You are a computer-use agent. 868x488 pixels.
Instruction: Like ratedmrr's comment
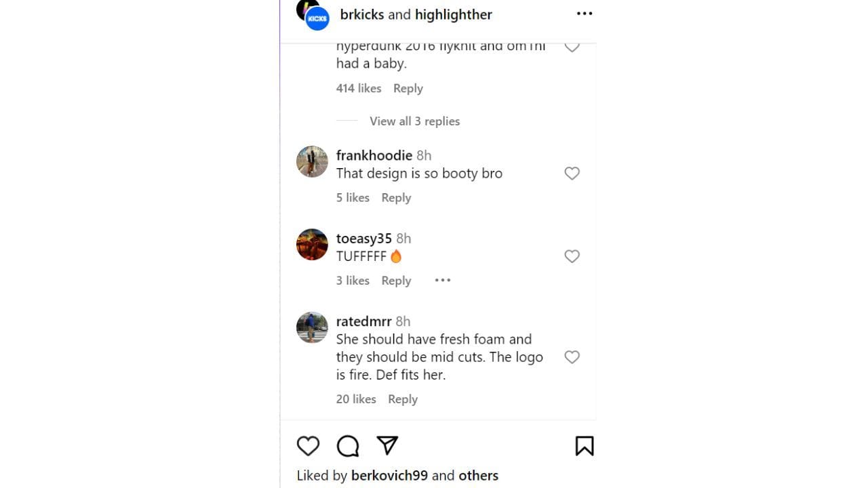pos(572,357)
